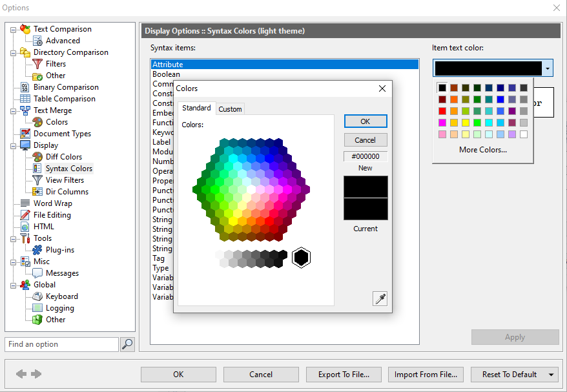Click the Directory Comparison folder icon
Screen dimensions: 567x392
coord(25,52)
